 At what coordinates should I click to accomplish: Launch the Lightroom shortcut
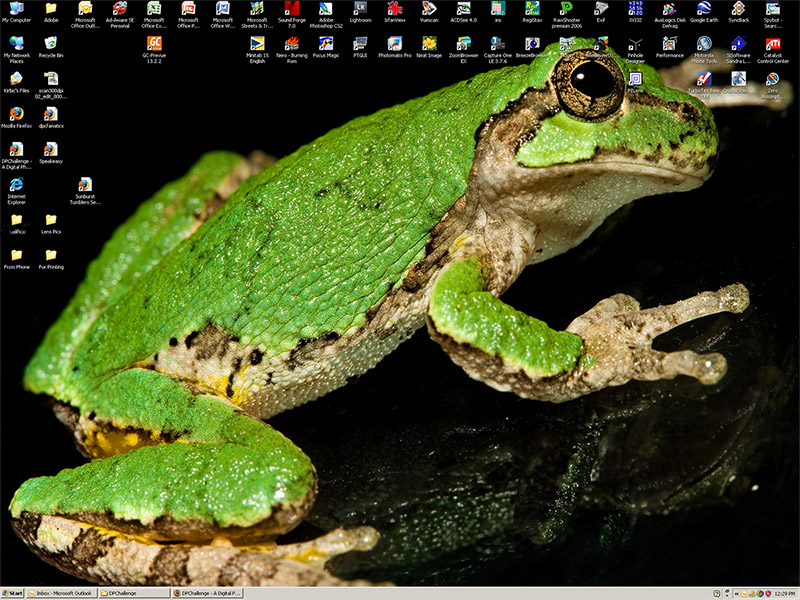tap(360, 12)
